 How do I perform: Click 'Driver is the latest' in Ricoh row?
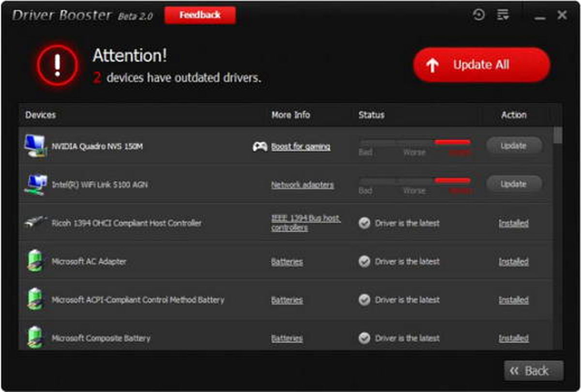[x=407, y=223]
